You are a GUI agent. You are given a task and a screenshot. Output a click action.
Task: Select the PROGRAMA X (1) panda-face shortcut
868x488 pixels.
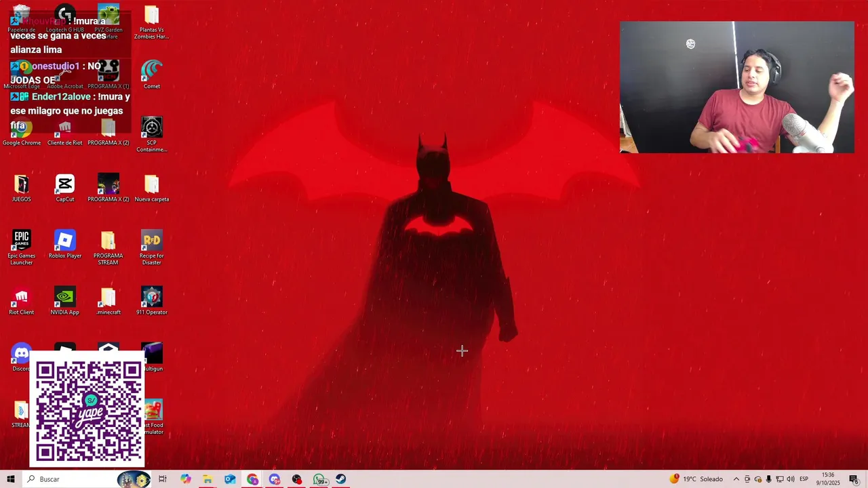pyautogui.click(x=108, y=73)
